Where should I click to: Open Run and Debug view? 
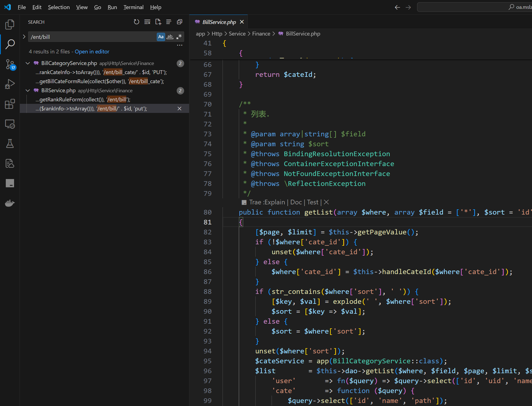coord(10,84)
